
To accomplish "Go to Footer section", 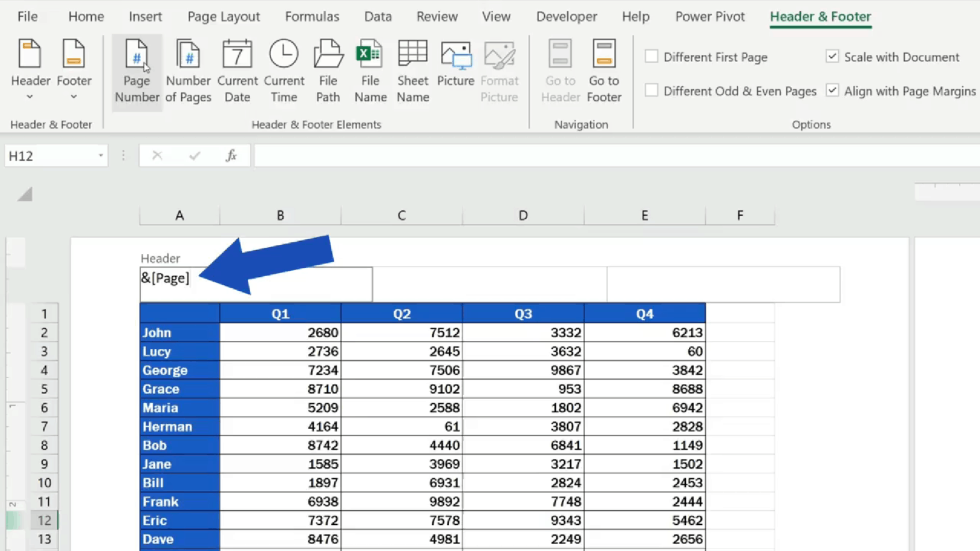I will [604, 71].
